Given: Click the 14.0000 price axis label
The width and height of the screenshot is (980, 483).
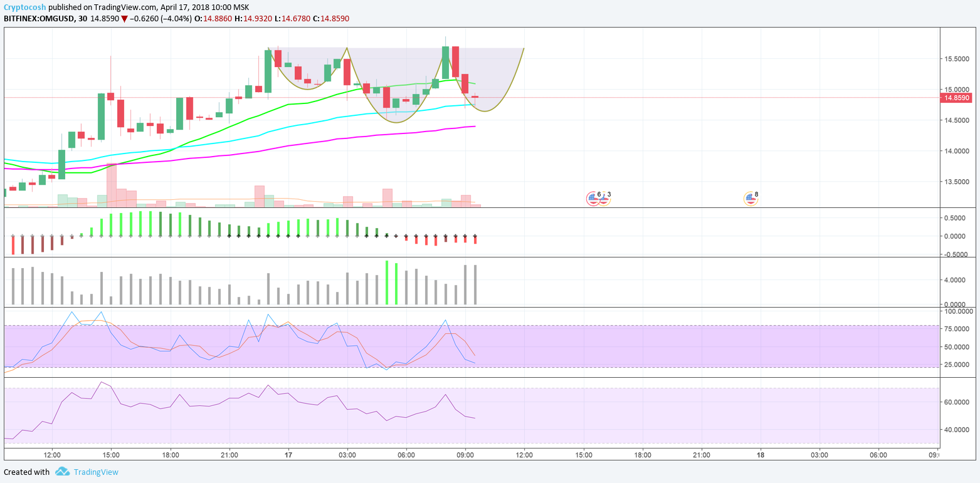Looking at the screenshot, I should coord(956,151).
